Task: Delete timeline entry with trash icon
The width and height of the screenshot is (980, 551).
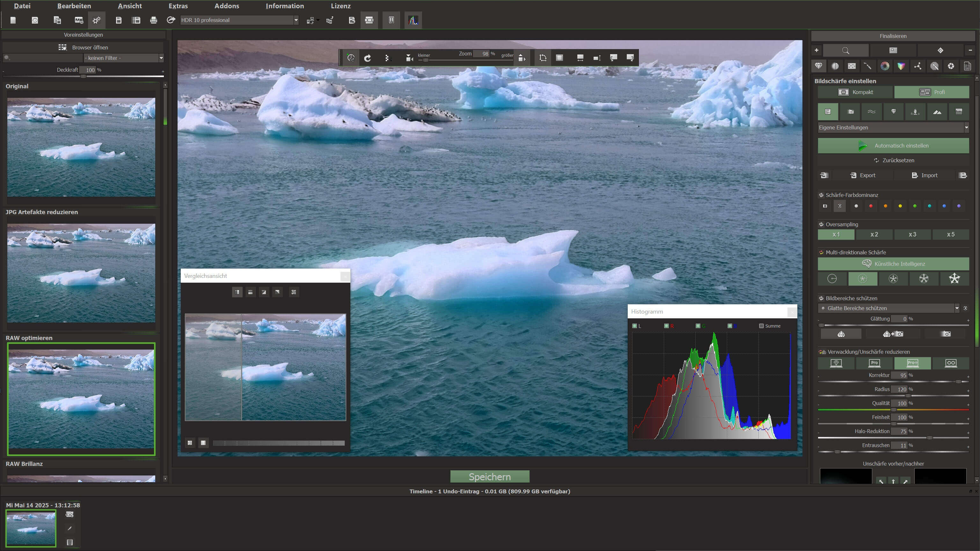Action: point(69,542)
